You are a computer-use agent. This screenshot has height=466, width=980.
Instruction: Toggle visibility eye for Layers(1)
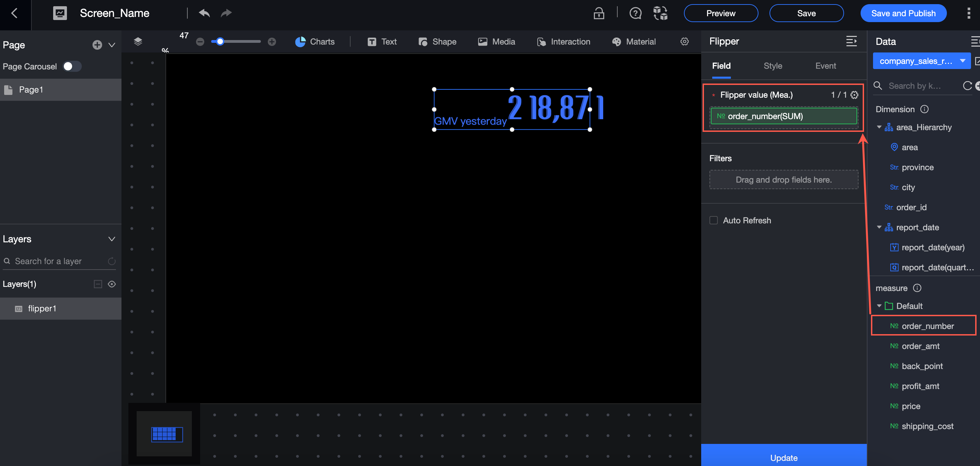(x=112, y=284)
